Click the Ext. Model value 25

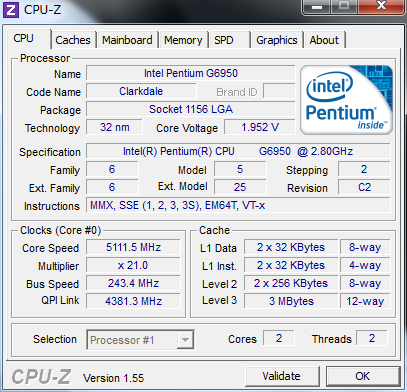[240, 187]
